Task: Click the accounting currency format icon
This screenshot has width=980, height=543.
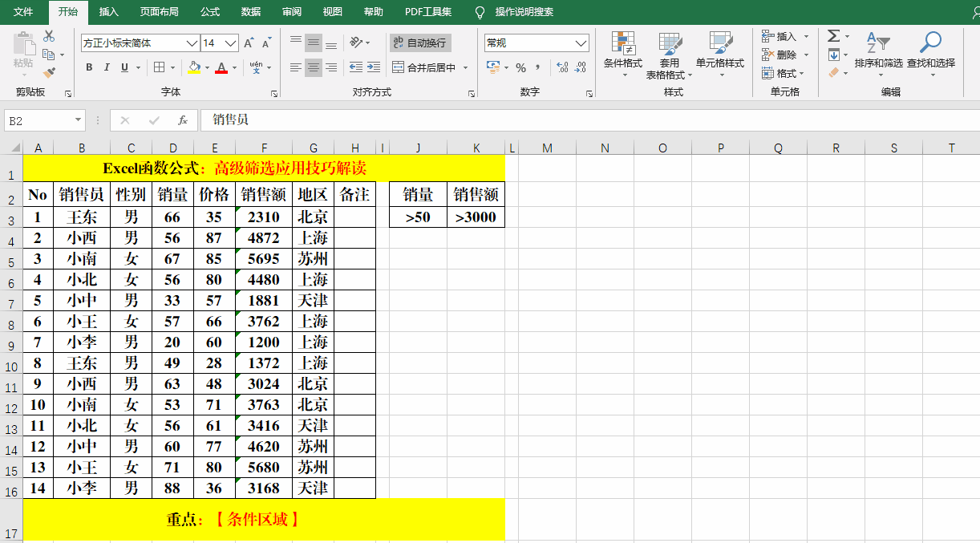Action: coord(492,67)
